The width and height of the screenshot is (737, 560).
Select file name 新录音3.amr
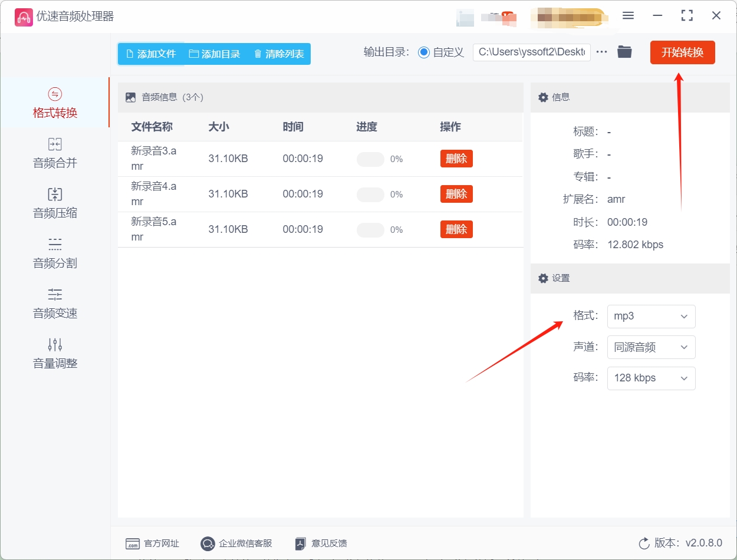click(x=153, y=159)
